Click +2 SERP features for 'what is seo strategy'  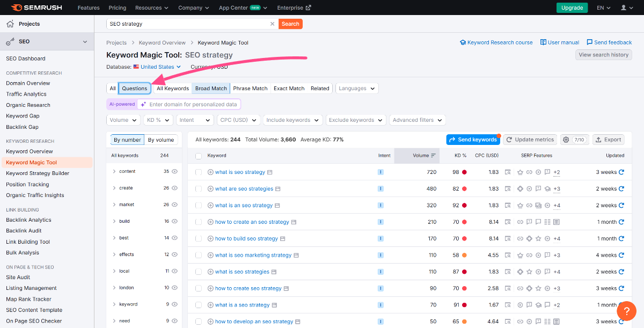pos(557,172)
